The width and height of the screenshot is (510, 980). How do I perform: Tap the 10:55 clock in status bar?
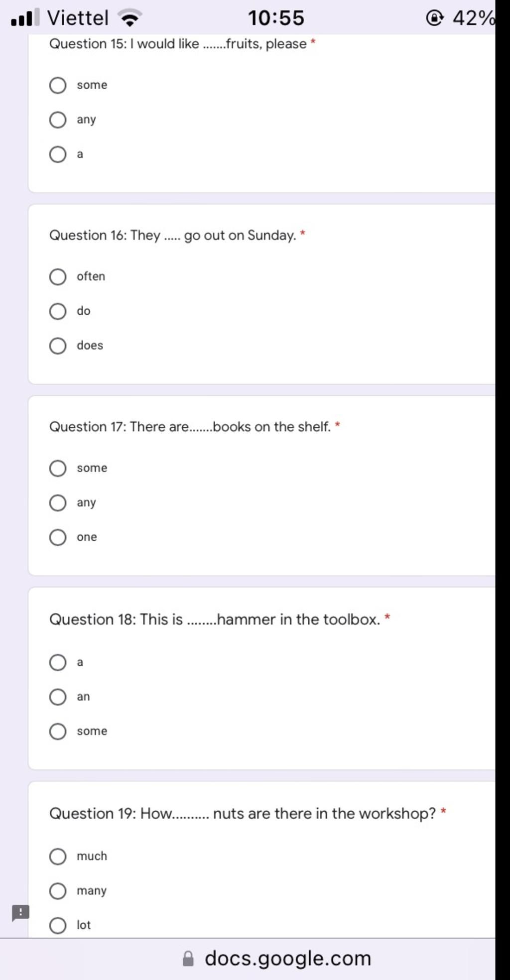coord(276,18)
